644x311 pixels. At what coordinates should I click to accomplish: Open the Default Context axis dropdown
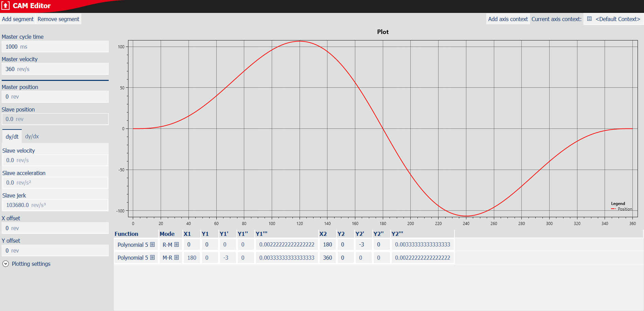[x=618, y=19]
